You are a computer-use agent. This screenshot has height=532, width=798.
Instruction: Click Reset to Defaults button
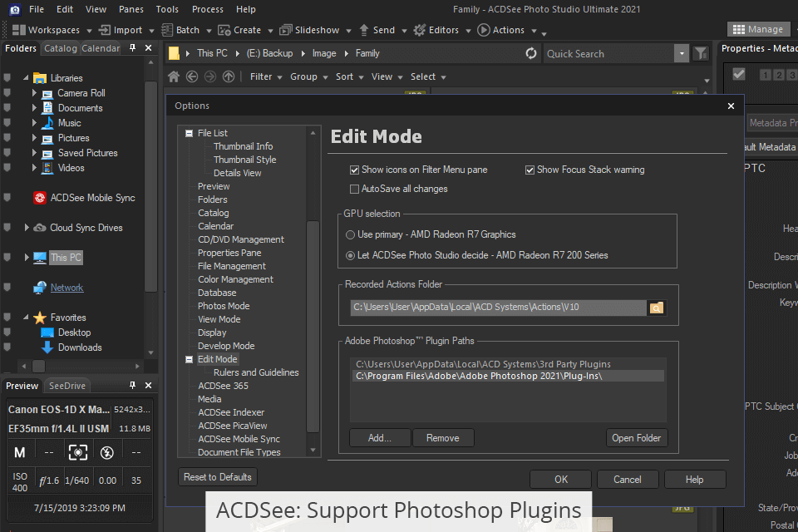[x=217, y=477]
